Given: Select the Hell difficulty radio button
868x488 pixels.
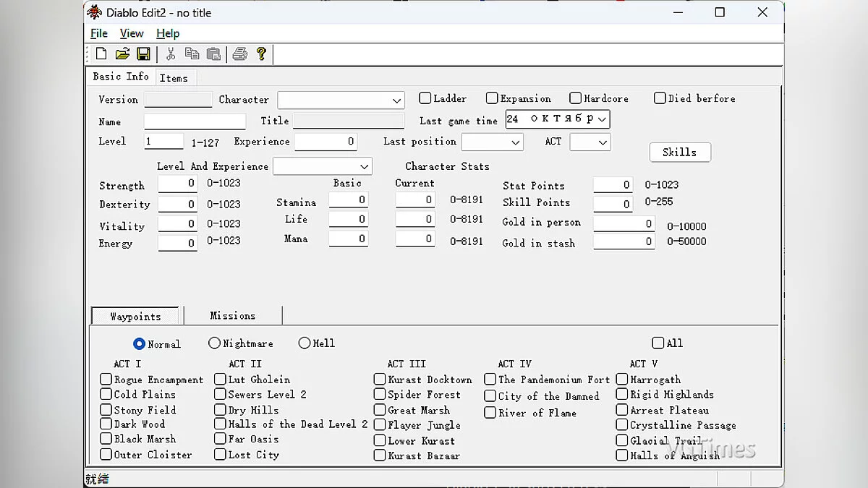Looking at the screenshot, I should click(304, 343).
